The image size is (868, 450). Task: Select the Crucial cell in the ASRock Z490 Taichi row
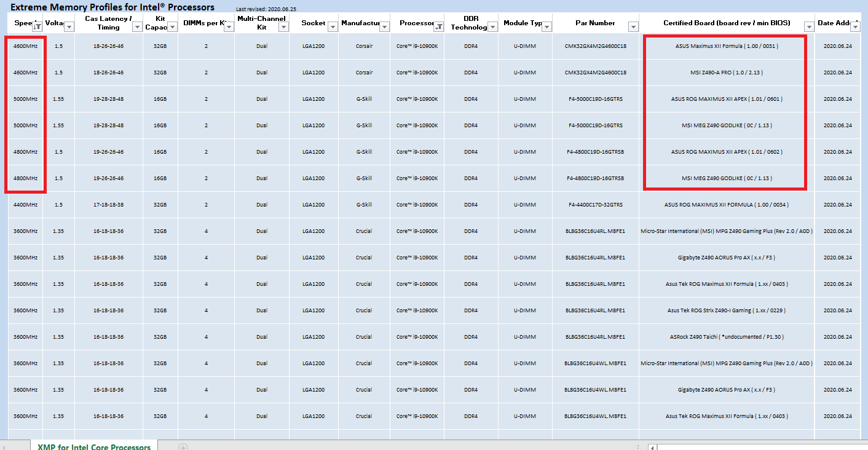coord(364,337)
